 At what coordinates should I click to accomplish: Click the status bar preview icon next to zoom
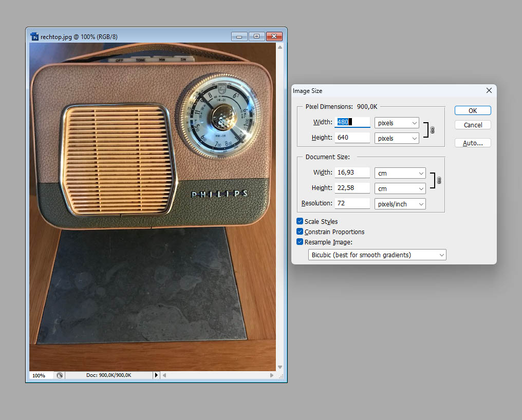point(60,375)
